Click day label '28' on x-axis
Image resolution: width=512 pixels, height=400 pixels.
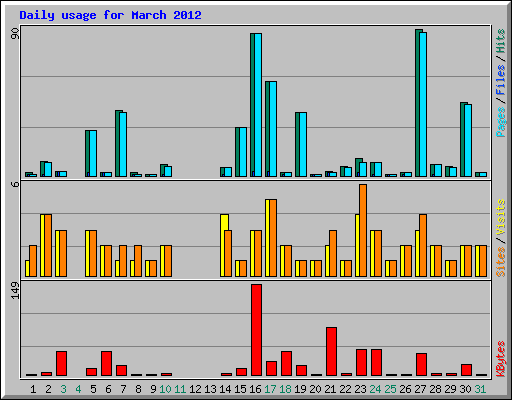[x=435, y=389]
